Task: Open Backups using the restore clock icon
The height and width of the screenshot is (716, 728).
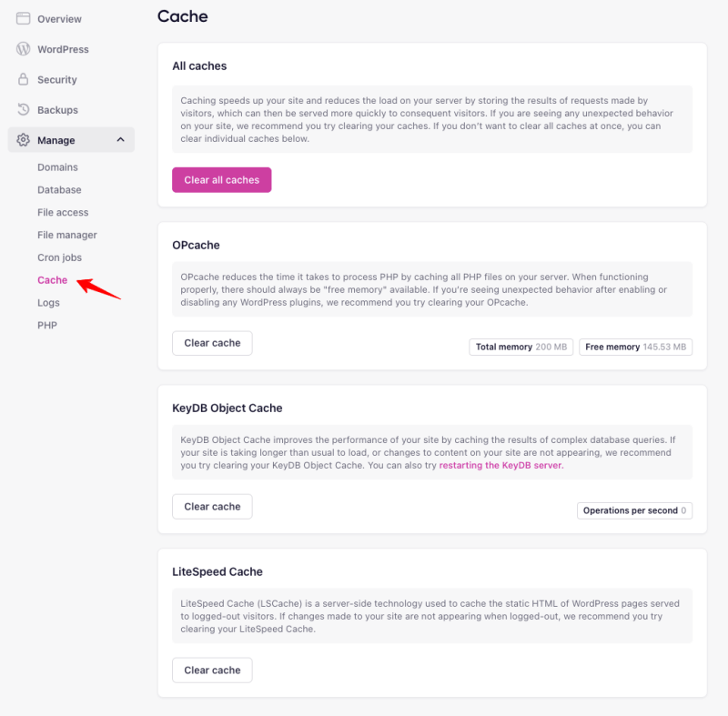Action: pyautogui.click(x=23, y=109)
